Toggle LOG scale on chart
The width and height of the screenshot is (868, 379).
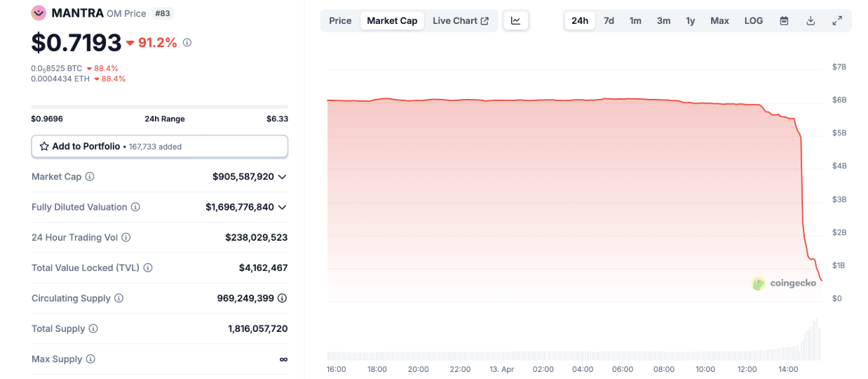point(754,20)
